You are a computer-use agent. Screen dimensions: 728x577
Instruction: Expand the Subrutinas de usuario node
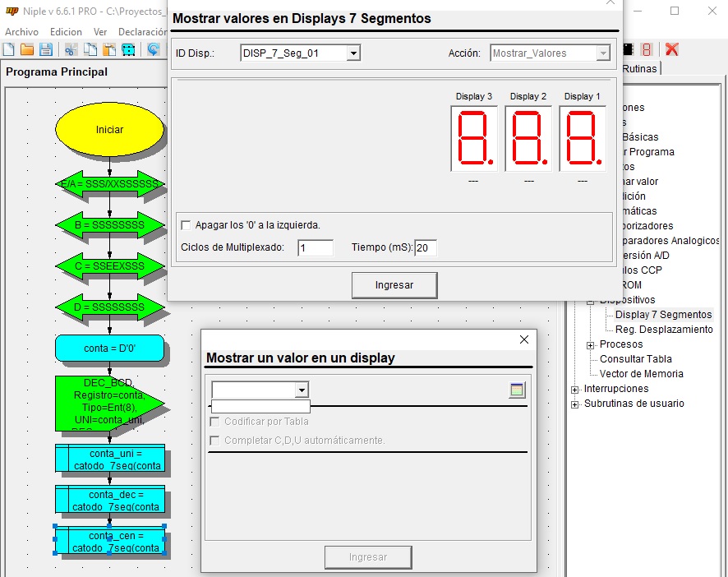pyautogui.click(x=575, y=404)
